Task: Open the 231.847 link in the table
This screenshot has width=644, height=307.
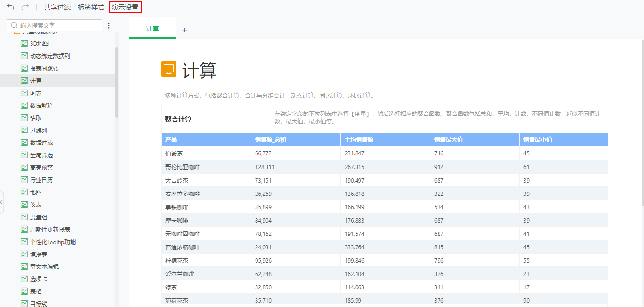Action: [355, 153]
